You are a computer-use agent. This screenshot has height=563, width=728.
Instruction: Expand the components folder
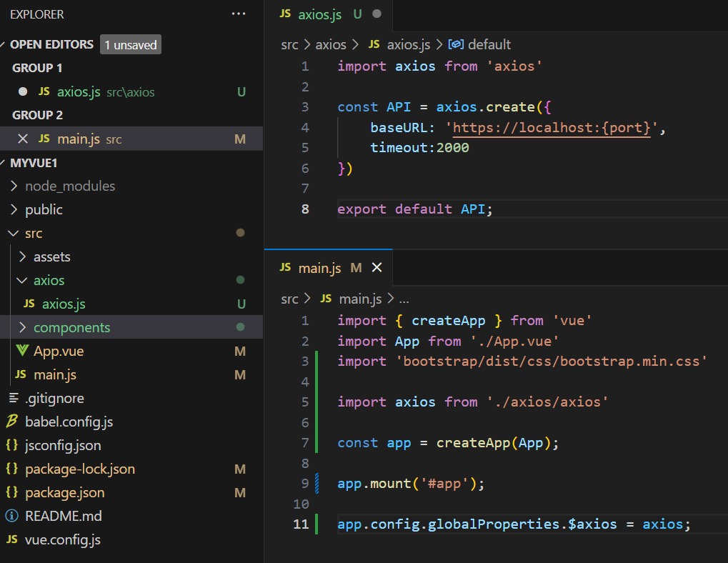coord(22,328)
